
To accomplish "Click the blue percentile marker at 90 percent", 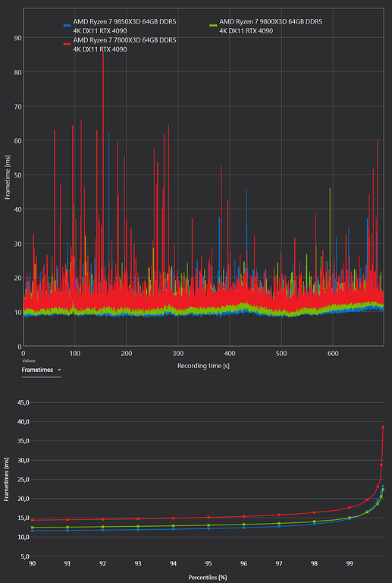I will [33, 531].
